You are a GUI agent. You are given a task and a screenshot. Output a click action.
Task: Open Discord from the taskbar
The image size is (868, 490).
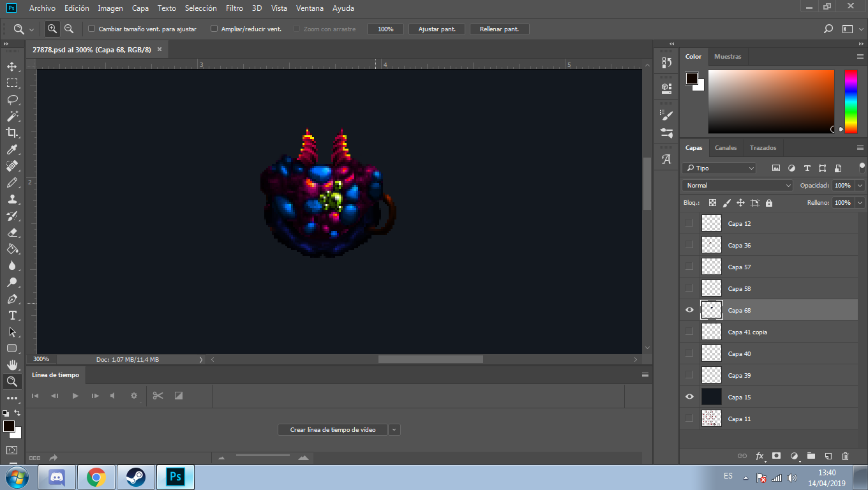[57, 477]
